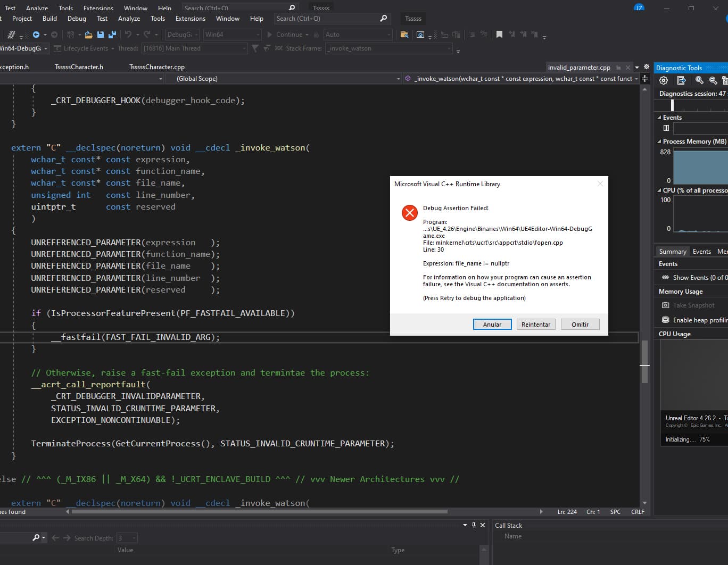The width and height of the screenshot is (728, 565).
Task: Open the Win64 platform dropdown
Action: (232, 35)
